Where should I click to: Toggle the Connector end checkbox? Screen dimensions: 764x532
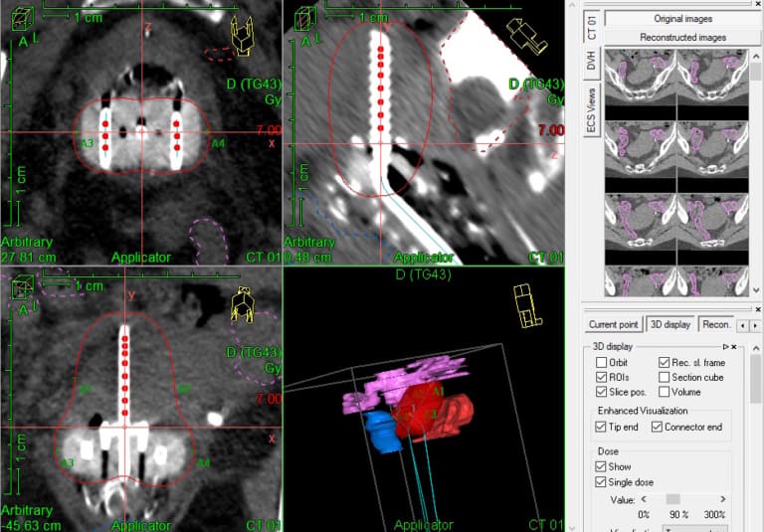click(657, 427)
